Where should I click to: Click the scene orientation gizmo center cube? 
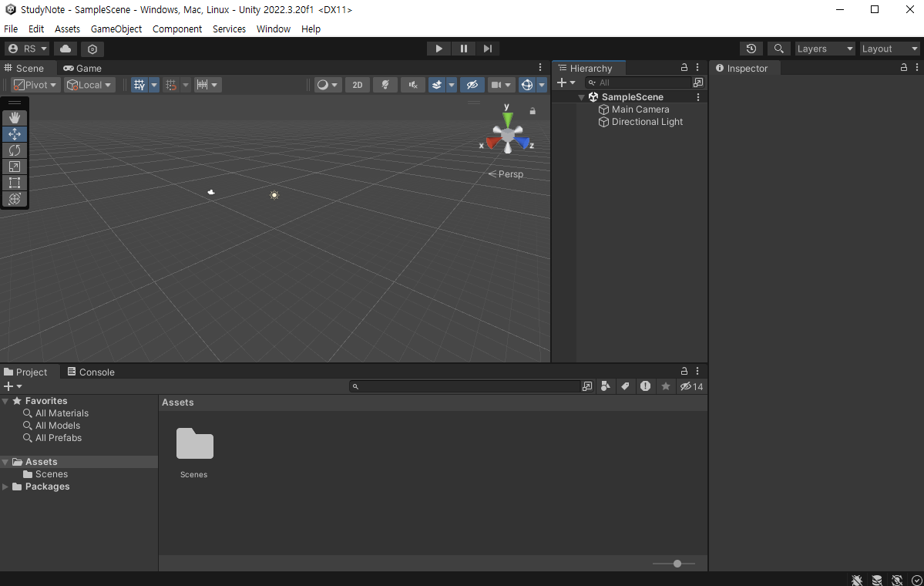(x=507, y=136)
